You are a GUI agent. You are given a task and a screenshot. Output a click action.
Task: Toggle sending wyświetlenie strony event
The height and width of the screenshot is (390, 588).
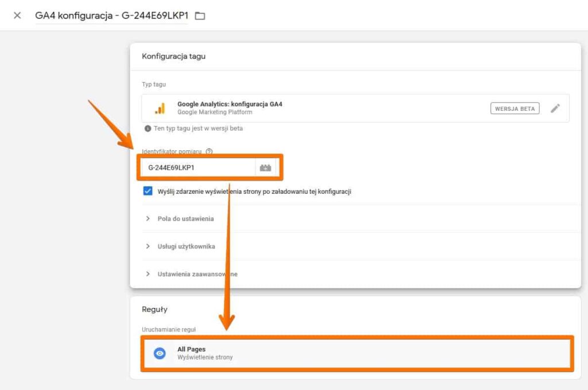click(148, 191)
